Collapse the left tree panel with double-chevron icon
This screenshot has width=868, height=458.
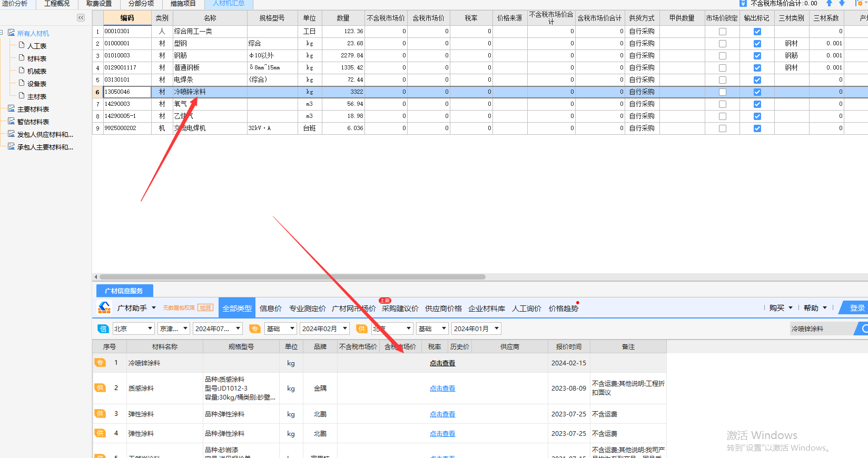coord(81,18)
